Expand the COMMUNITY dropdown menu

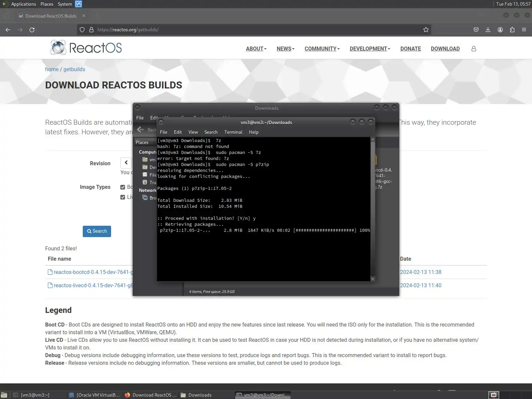(x=322, y=49)
